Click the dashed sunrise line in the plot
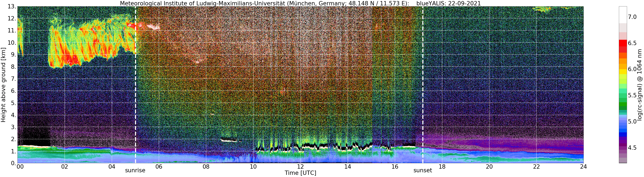 (x=135, y=85)
